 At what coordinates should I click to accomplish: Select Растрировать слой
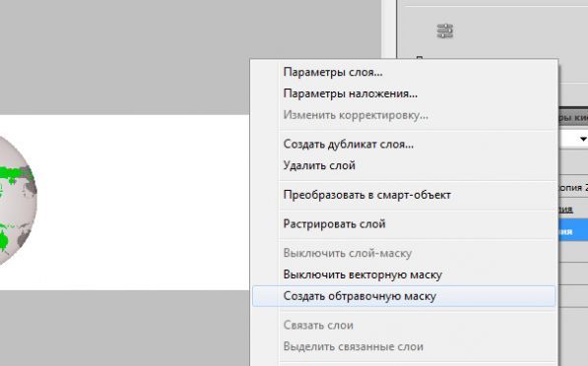coord(404,224)
